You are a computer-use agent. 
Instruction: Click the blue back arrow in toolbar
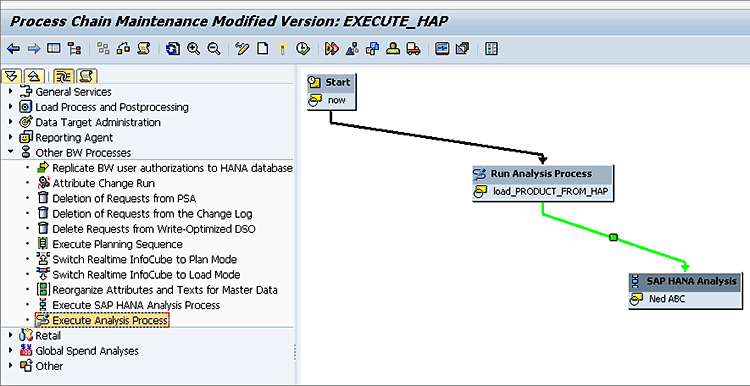[x=14, y=48]
